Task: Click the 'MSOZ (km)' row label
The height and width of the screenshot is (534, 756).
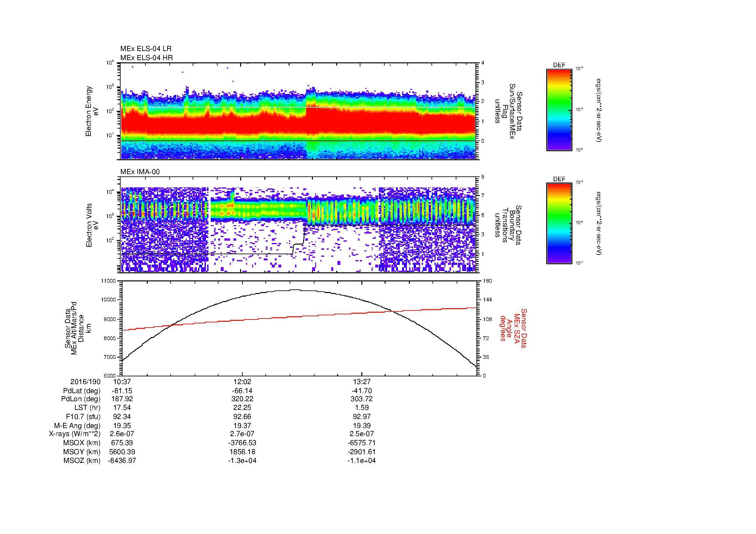Action: [82, 461]
